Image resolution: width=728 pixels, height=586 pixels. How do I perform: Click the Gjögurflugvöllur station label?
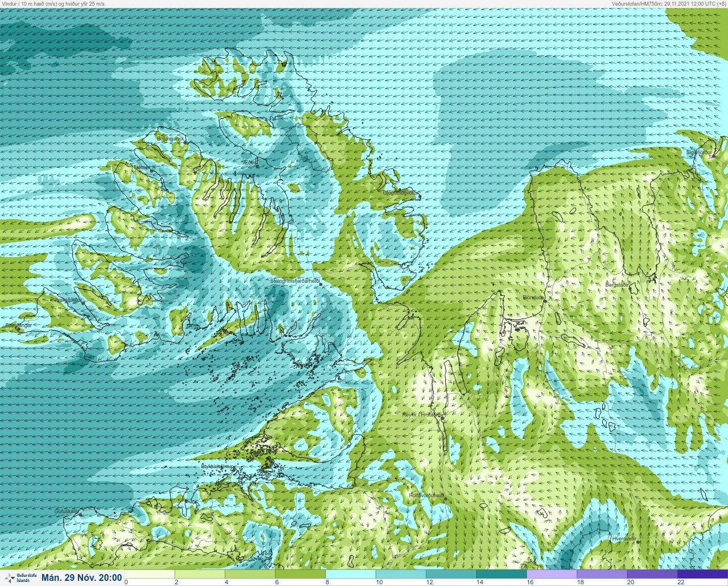coord(402,193)
